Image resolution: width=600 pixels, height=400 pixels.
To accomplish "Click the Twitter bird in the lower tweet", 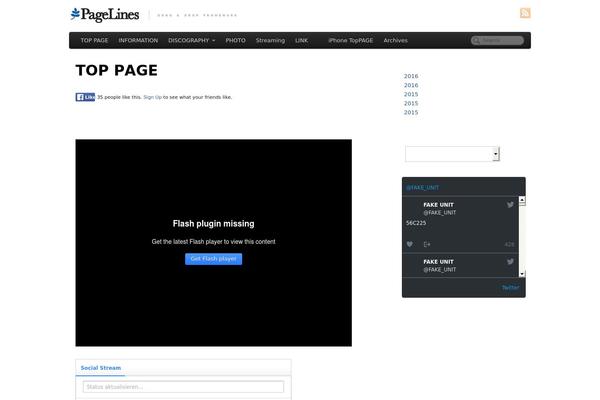I will [x=510, y=262].
